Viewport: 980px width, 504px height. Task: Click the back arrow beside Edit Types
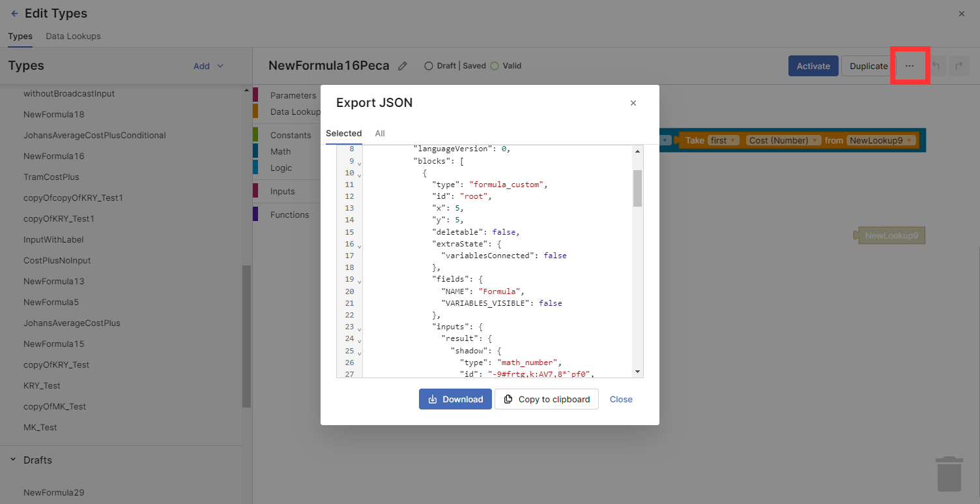14,14
